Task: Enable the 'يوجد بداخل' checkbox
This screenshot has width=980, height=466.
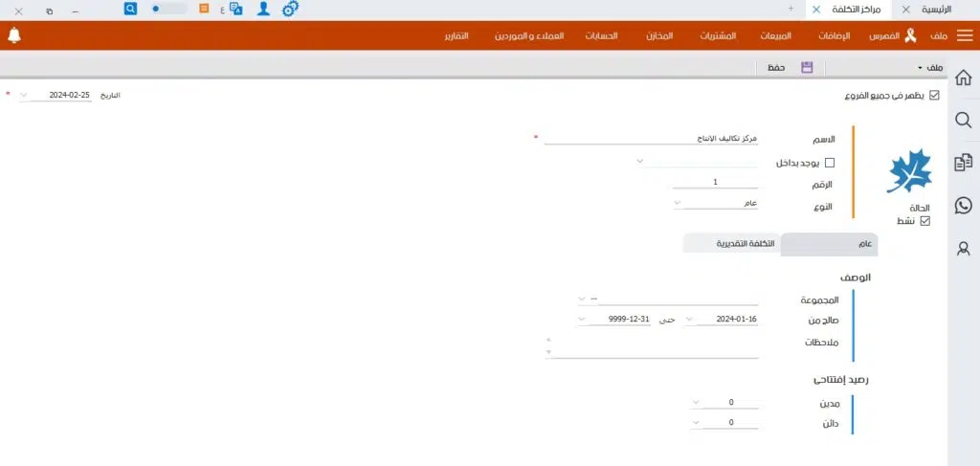Action: pyautogui.click(x=829, y=163)
